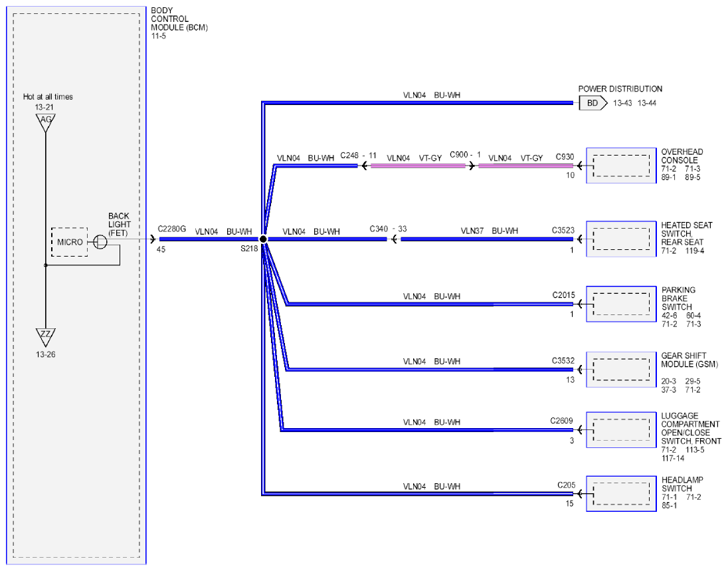Image resolution: width=728 pixels, height=571 pixels.
Task: Click the Headlamp Switch component box
Action: (621, 494)
